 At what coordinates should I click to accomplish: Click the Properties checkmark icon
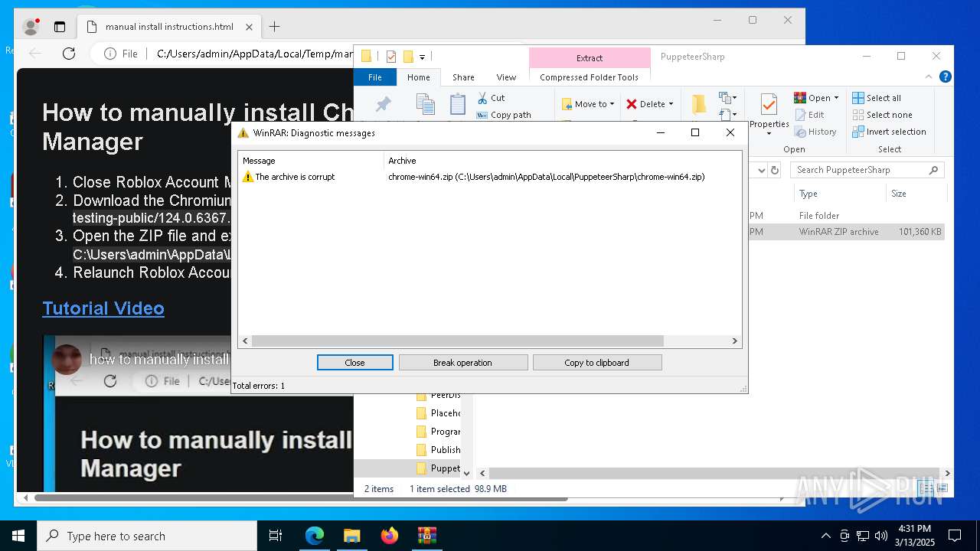tap(769, 104)
